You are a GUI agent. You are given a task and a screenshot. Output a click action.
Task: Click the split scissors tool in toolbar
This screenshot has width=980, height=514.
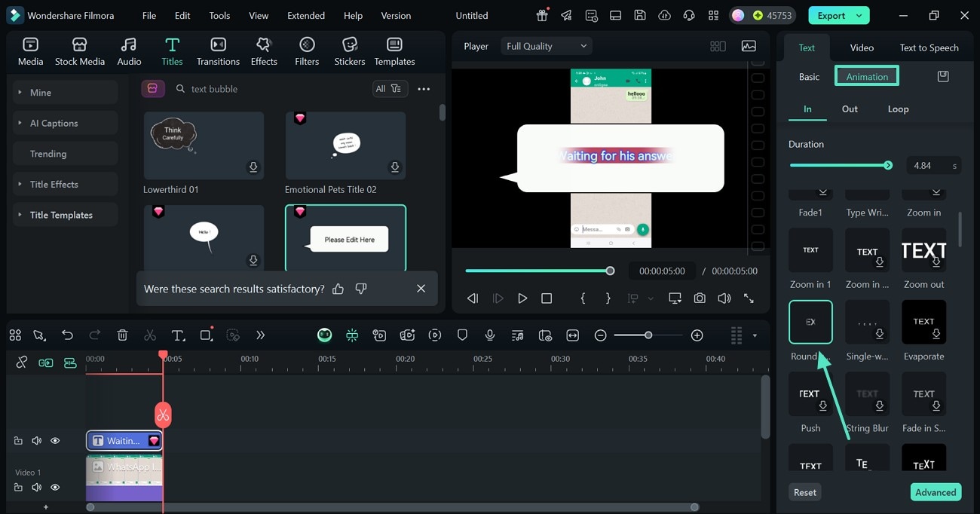pyautogui.click(x=150, y=335)
